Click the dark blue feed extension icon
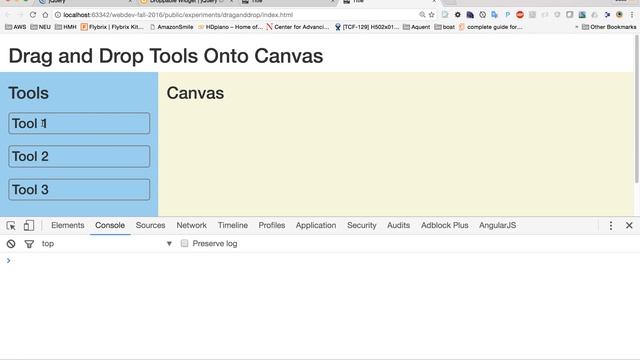The width and height of the screenshot is (640, 360). (x=470, y=15)
